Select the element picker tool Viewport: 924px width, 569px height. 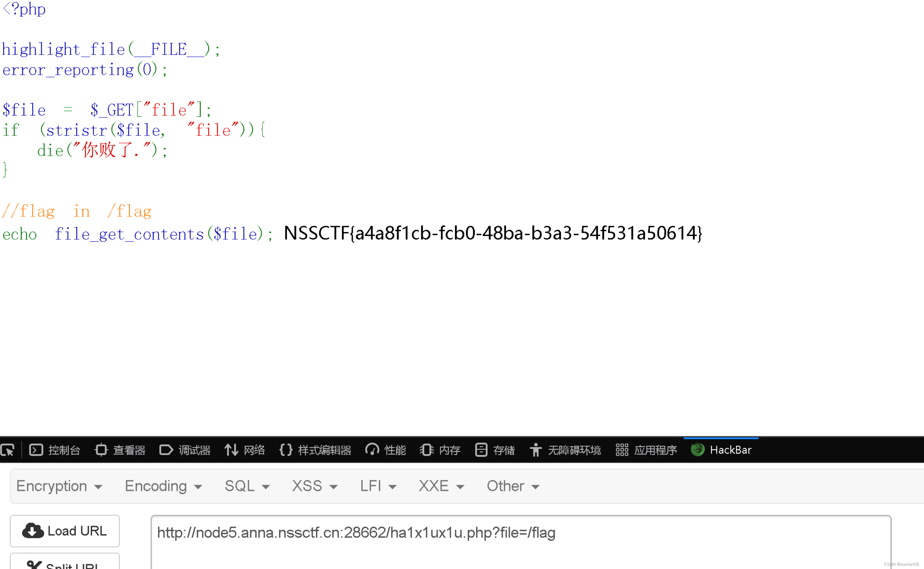tap(8, 450)
